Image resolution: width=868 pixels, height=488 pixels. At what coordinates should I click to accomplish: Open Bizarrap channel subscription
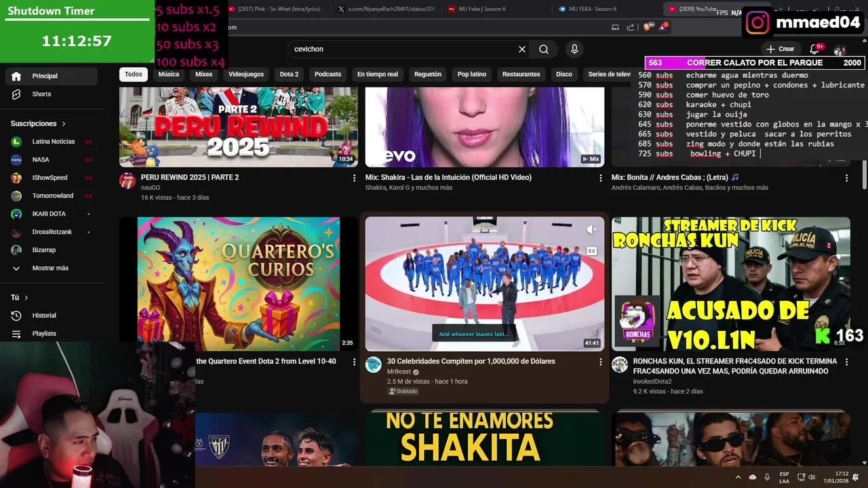[x=51, y=250]
